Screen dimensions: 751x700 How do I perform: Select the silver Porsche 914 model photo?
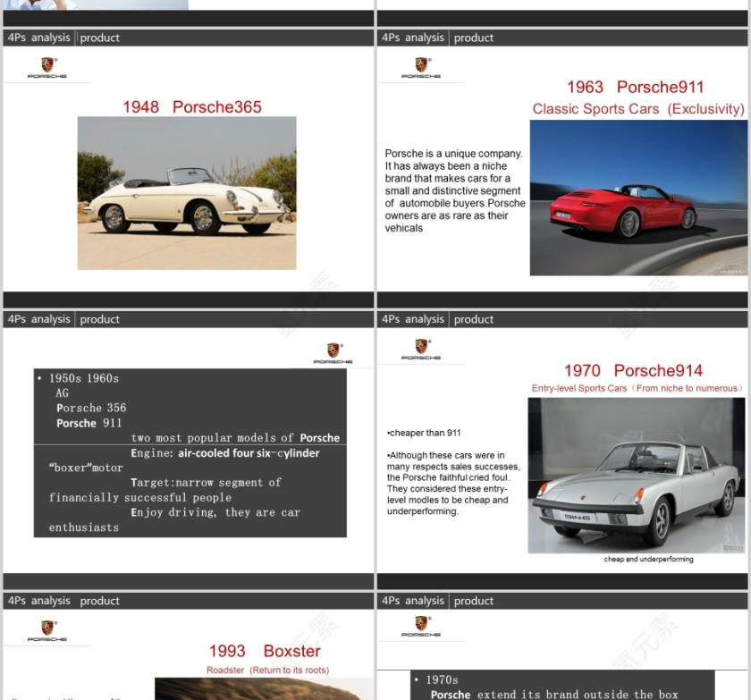point(636,475)
